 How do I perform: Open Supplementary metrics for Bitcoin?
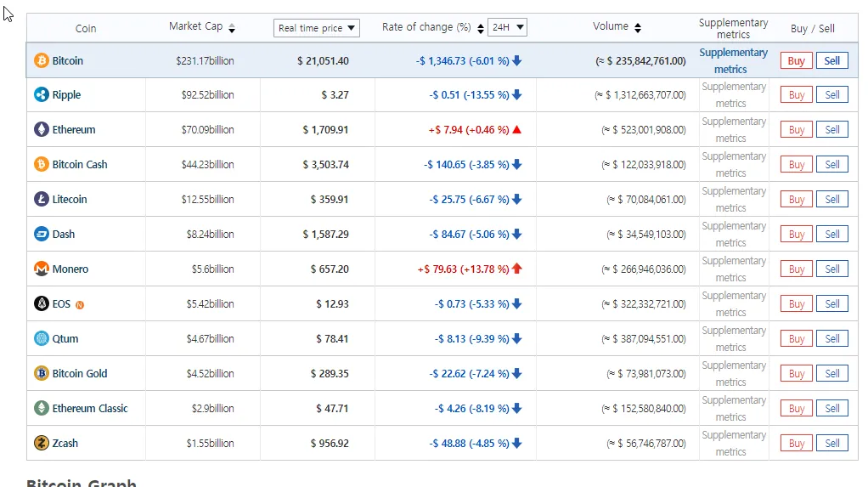pyautogui.click(x=733, y=61)
